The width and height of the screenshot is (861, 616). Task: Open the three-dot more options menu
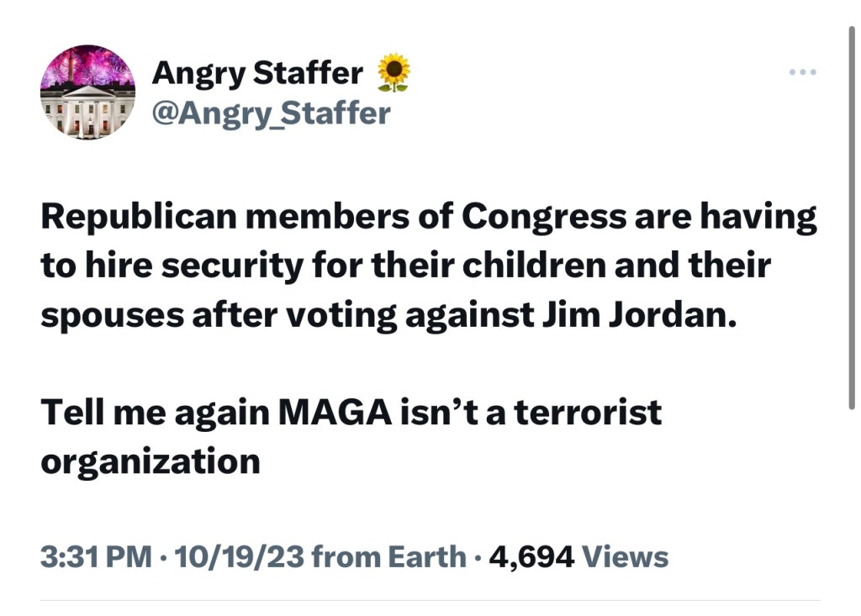click(x=803, y=72)
